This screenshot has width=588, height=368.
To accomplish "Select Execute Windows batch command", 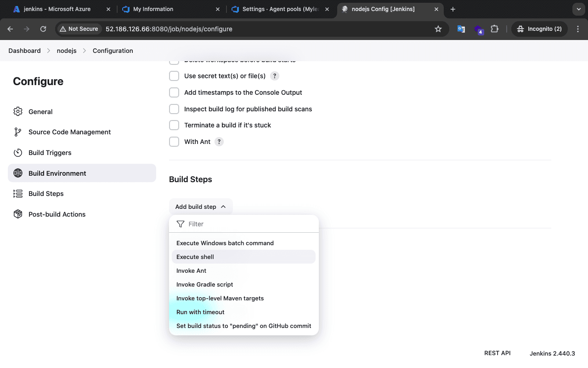I will (x=243, y=243).
